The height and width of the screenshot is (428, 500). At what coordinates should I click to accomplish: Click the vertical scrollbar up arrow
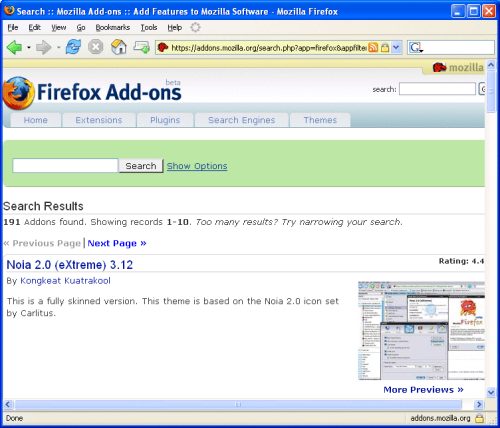point(491,65)
